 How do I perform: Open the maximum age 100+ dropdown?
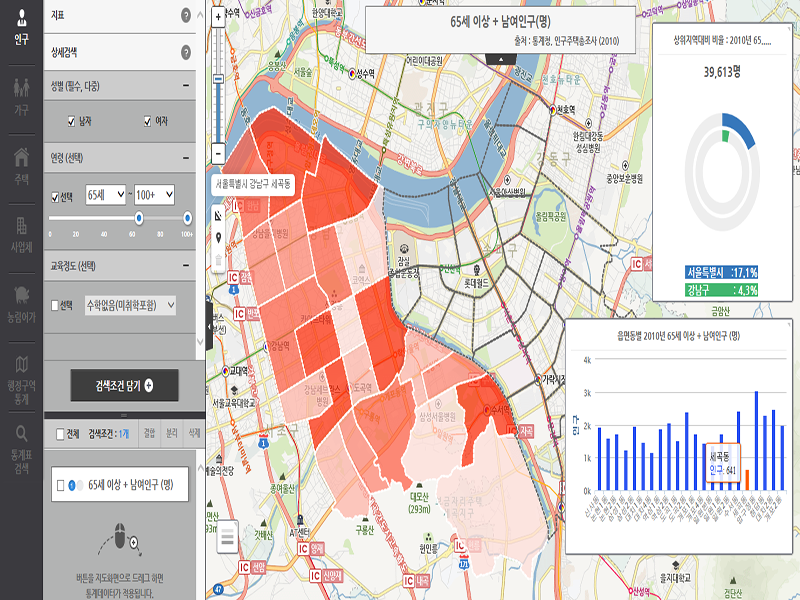154,195
